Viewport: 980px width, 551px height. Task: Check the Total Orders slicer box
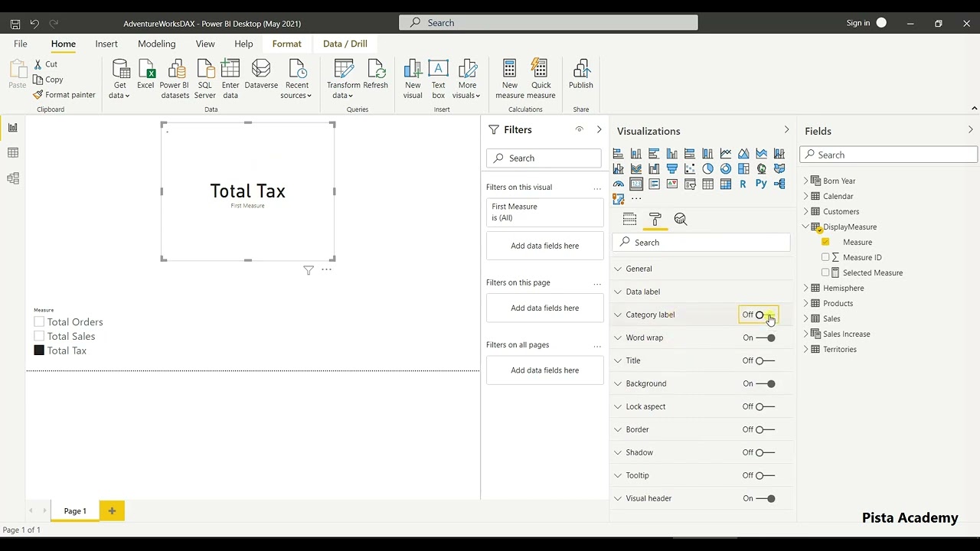(x=39, y=322)
